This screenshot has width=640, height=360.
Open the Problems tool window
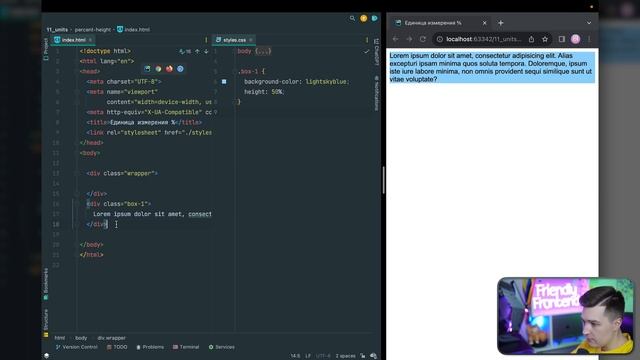pos(150,347)
